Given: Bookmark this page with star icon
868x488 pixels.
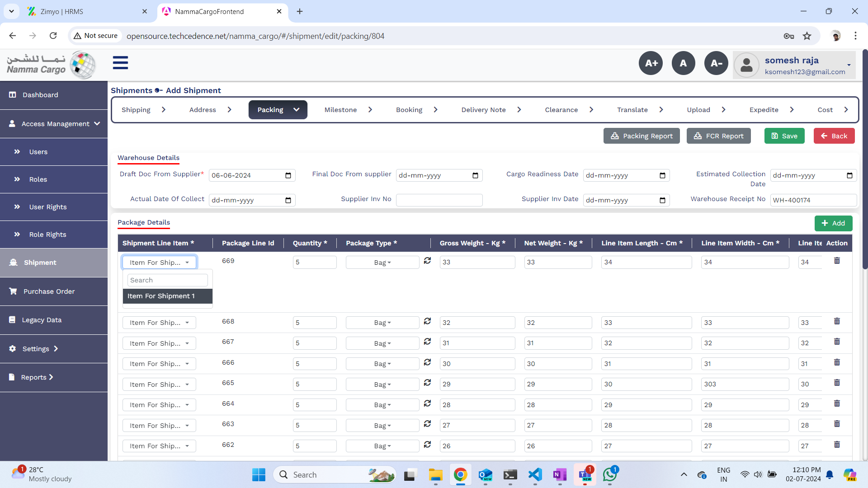Looking at the screenshot, I should (x=807, y=36).
